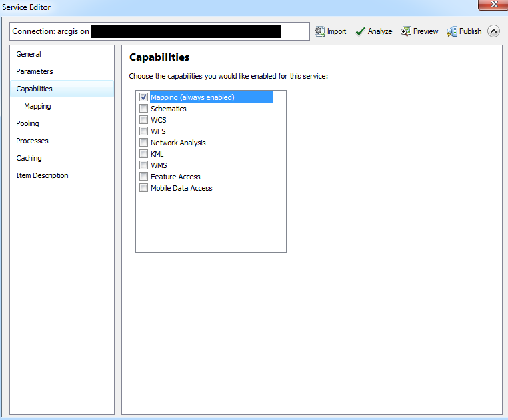Tick the WMS capability checkbox
This screenshot has width=508, height=420.
click(144, 165)
